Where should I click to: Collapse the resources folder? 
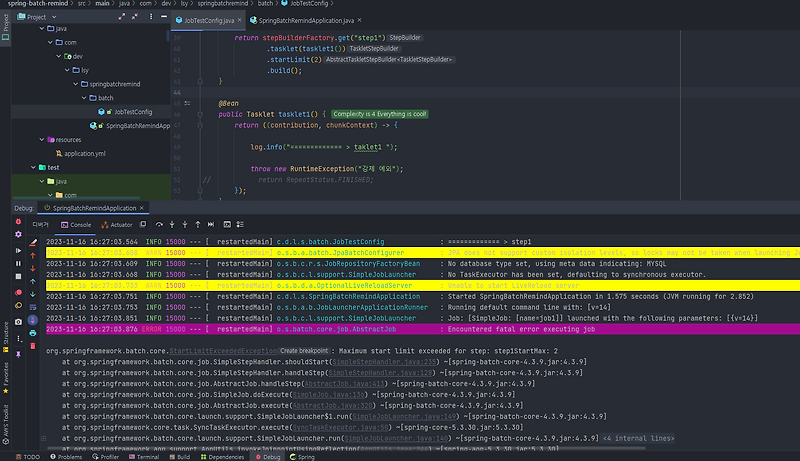point(42,139)
